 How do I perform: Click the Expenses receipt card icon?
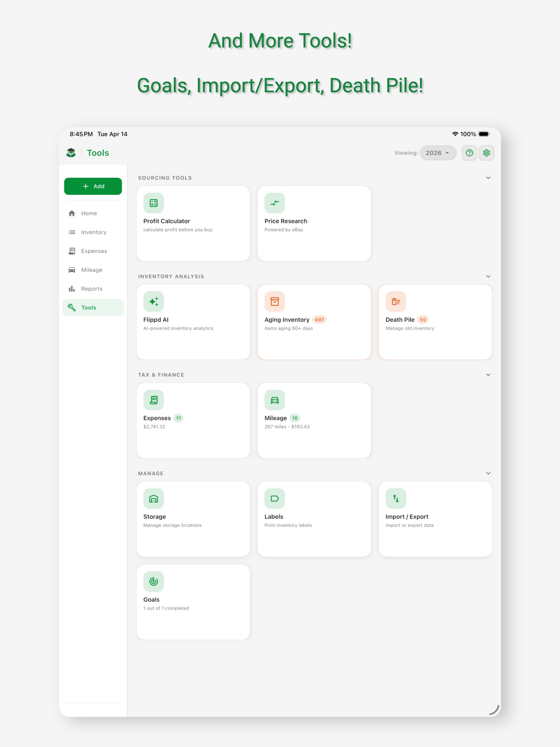(x=154, y=400)
